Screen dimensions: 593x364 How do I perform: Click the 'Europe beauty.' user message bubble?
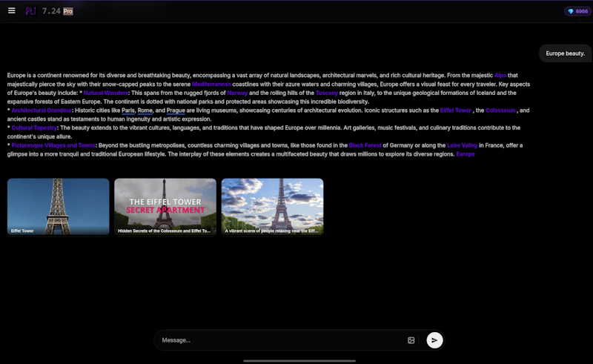[565, 53]
